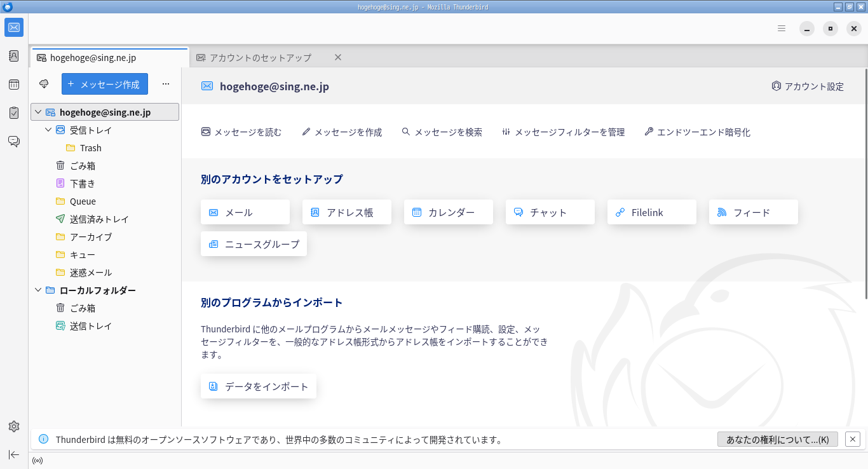
Task: Set up a ニュースグループ account
Action: click(254, 244)
